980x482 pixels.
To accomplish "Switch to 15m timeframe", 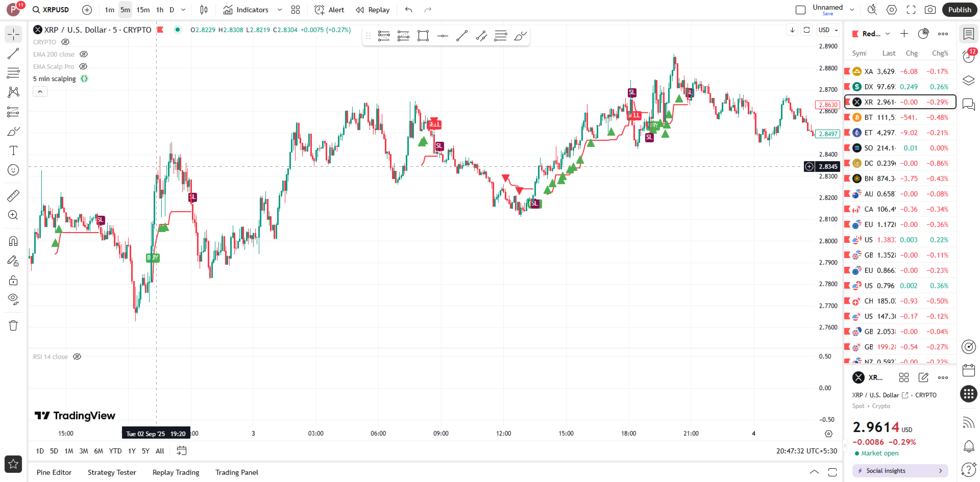I will [x=143, y=10].
